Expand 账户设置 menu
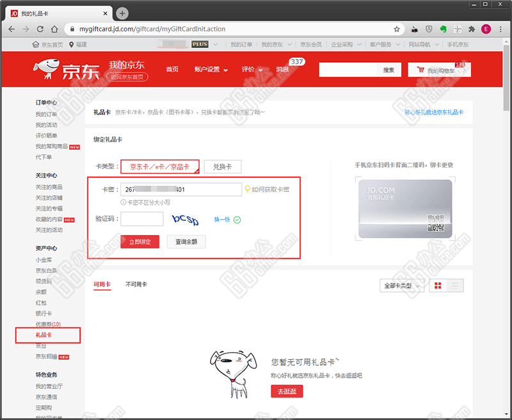Viewport: 512px width, 420px height. [x=211, y=69]
